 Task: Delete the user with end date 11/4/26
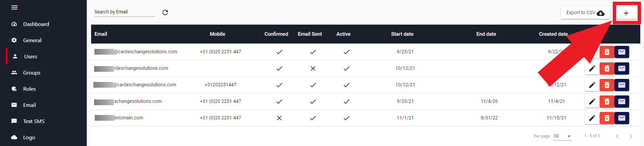(607, 101)
